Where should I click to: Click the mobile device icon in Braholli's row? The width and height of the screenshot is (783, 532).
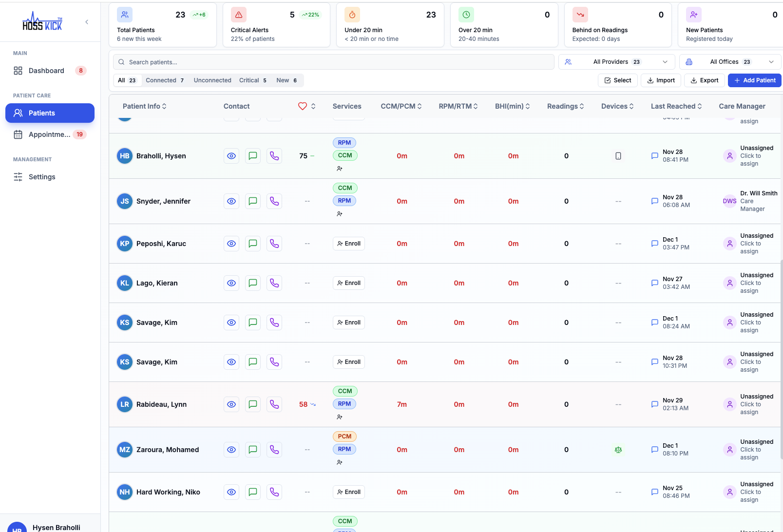[x=618, y=155]
